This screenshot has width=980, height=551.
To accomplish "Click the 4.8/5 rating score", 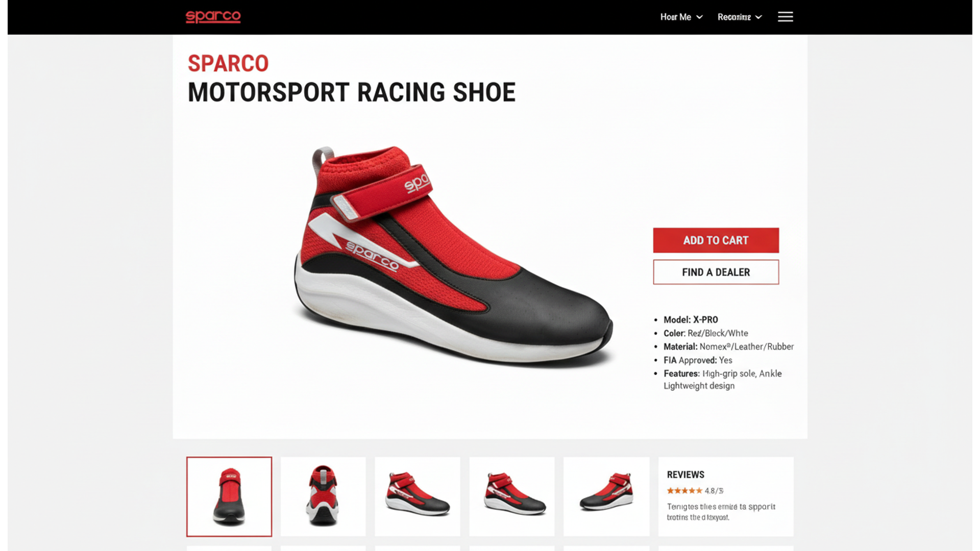I will pos(714,491).
